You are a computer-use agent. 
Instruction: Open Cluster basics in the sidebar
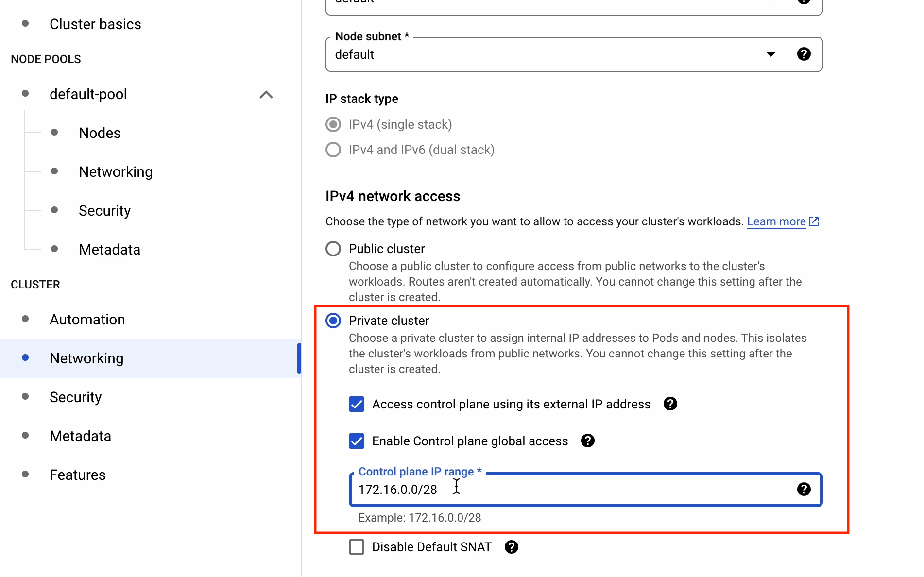[95, 24]
